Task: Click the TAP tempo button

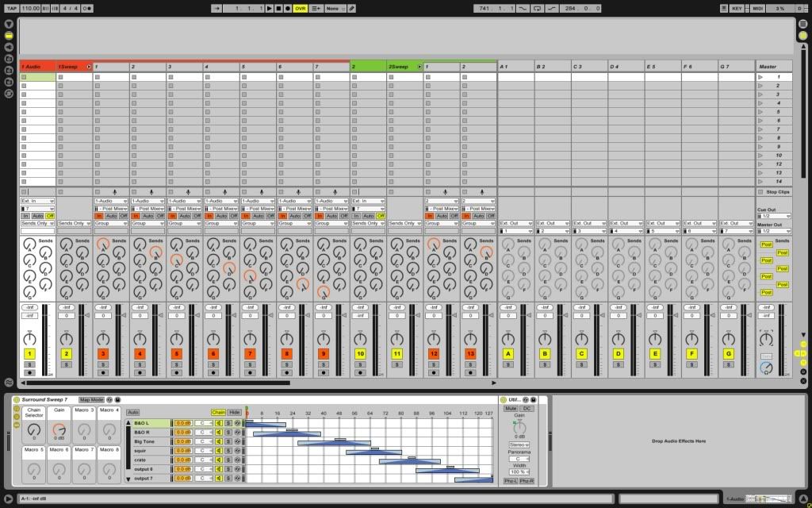Action: click(x=11, y=8)
